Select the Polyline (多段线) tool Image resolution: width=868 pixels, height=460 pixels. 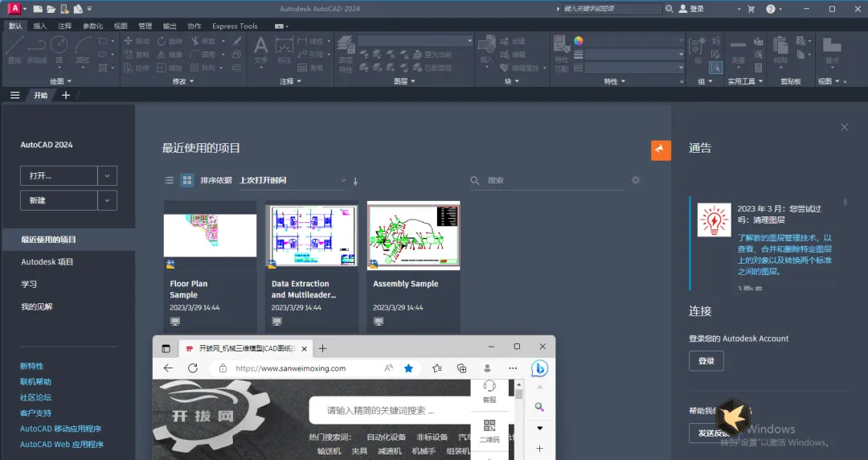tap(36, 49)
